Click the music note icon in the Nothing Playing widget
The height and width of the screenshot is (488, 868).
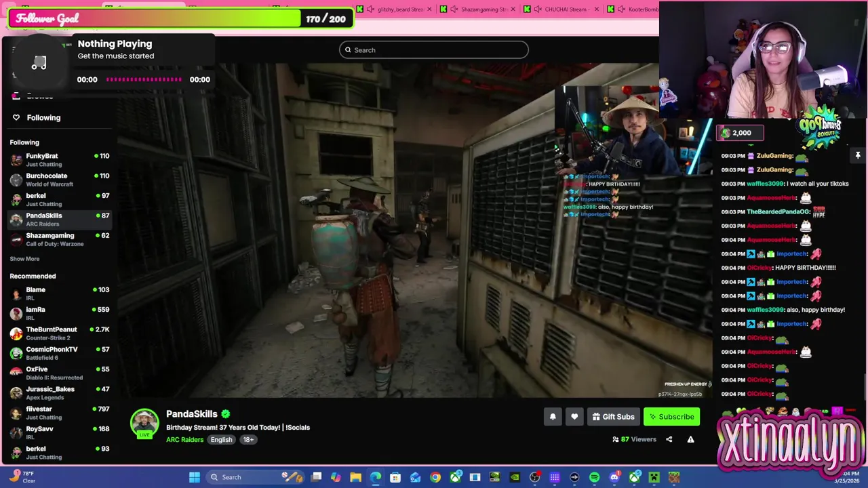[39, 63]
